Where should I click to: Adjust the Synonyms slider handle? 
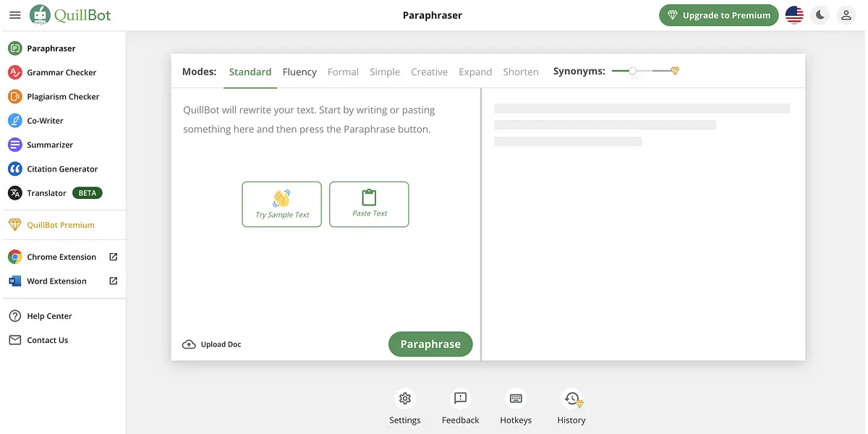coord(633,71)
